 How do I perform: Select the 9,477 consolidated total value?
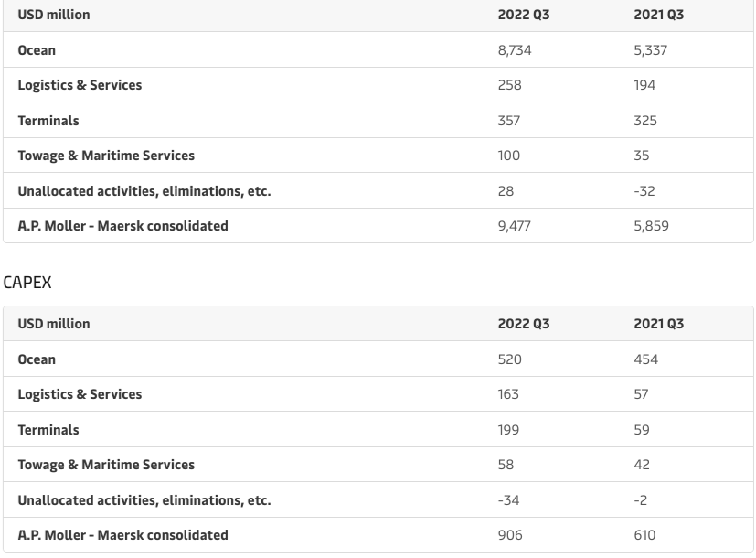514,226
